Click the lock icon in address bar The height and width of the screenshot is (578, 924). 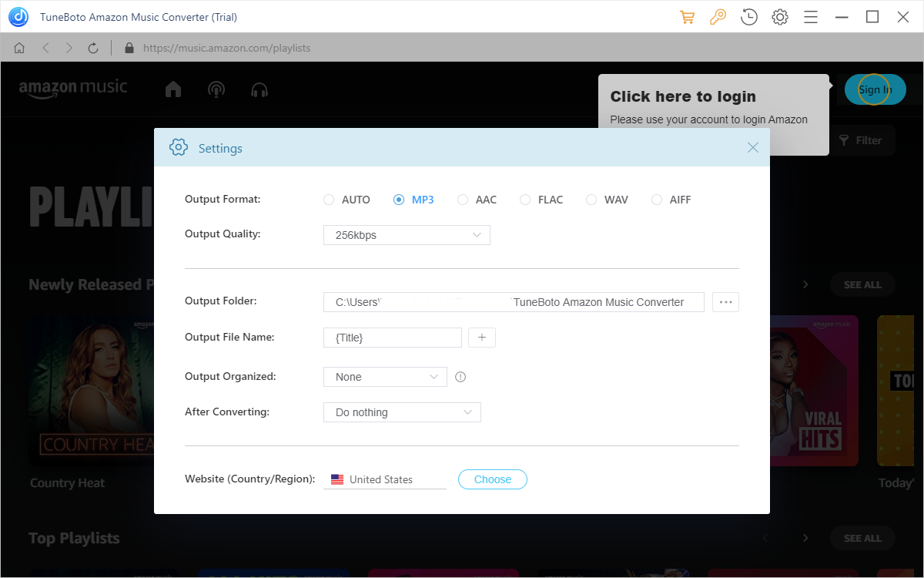pyautogui.click(x=129, y=48)
